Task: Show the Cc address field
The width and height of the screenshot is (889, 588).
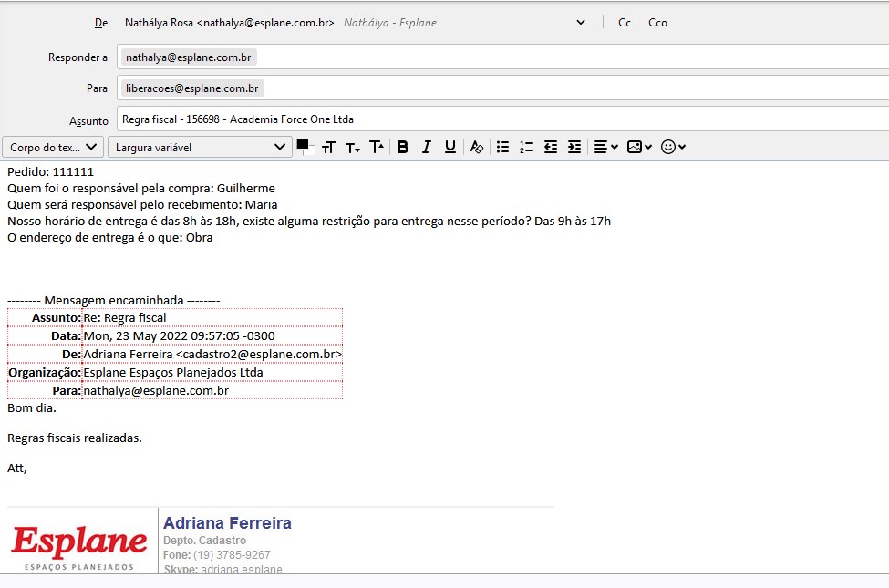Action: pos(625,23)
